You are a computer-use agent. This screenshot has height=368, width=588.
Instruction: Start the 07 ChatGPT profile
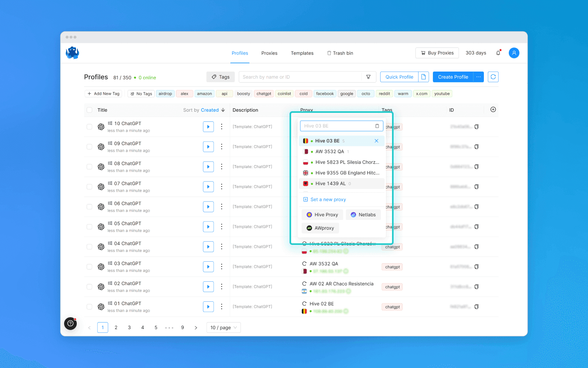(208, 187)
